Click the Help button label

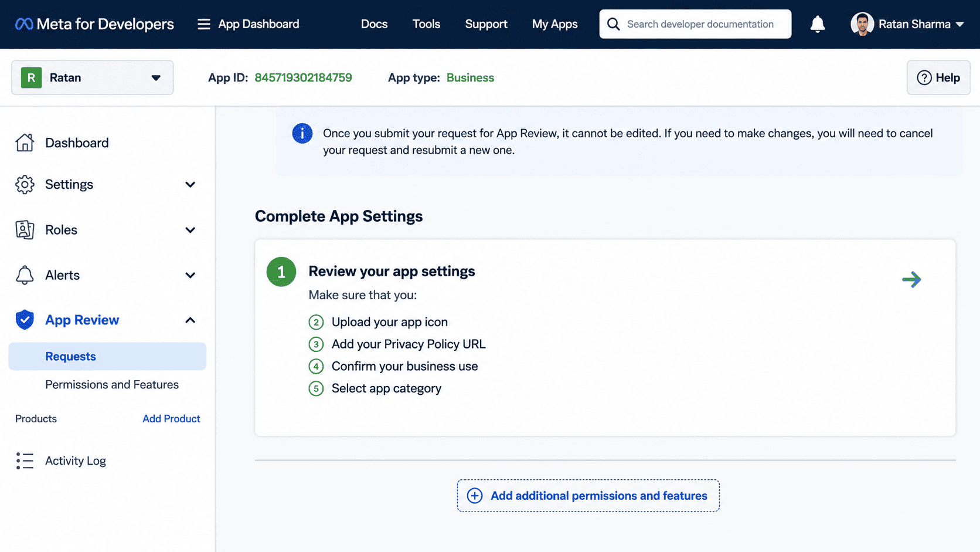948,77
